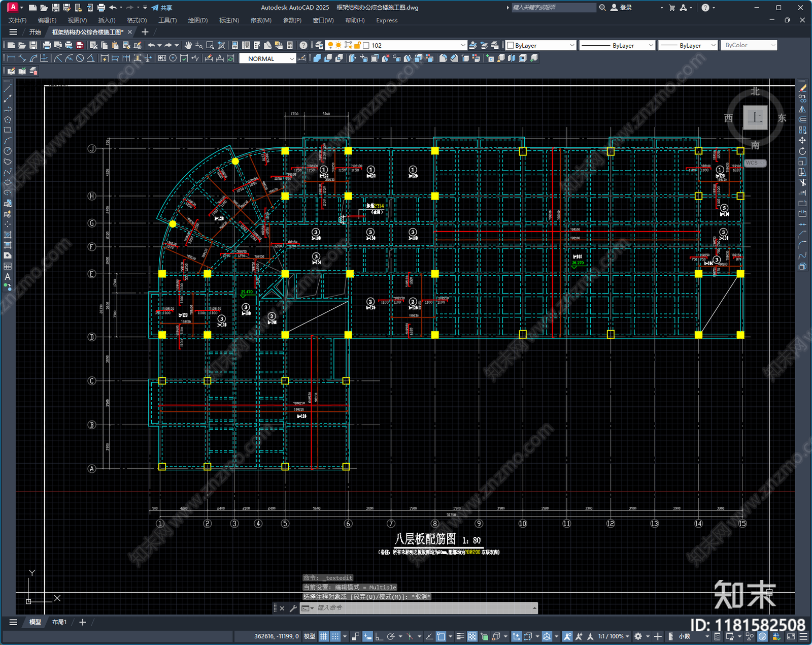812x645 pixels.
Task: Select the Move tool in modify toolbar
Action: click(803, 140)
